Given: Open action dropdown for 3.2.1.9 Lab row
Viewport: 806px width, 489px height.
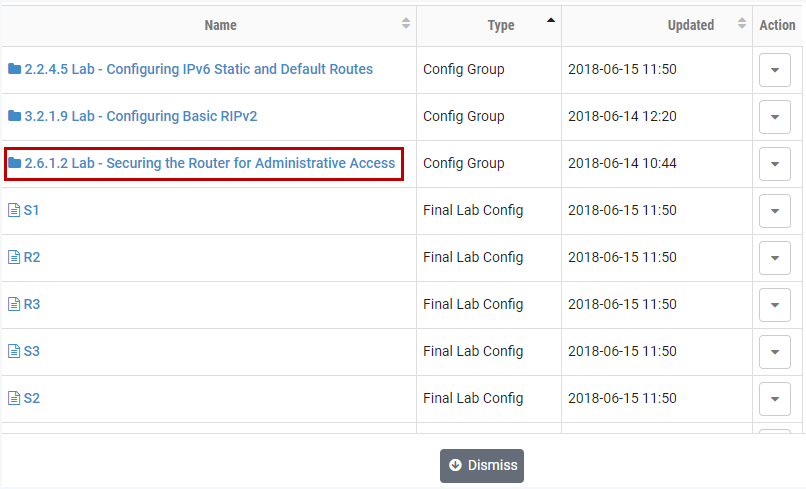Looking at the screenshot, I should (775, 117).
